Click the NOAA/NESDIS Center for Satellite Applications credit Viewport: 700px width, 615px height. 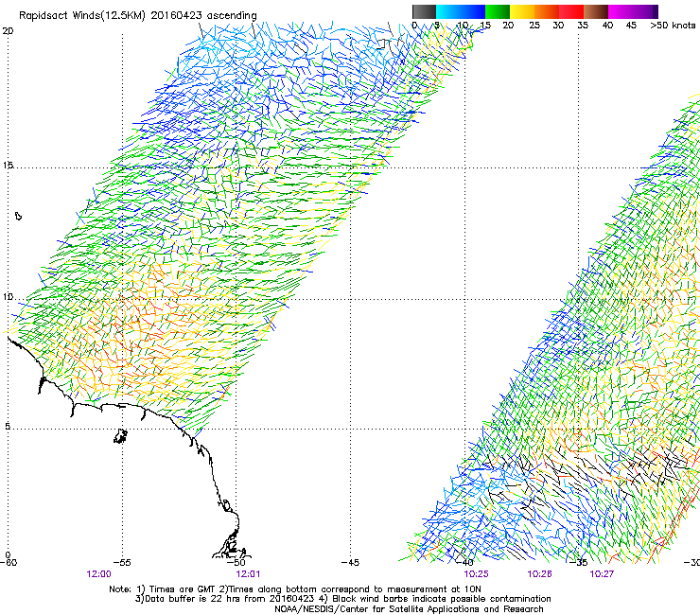tap(409, 609)
